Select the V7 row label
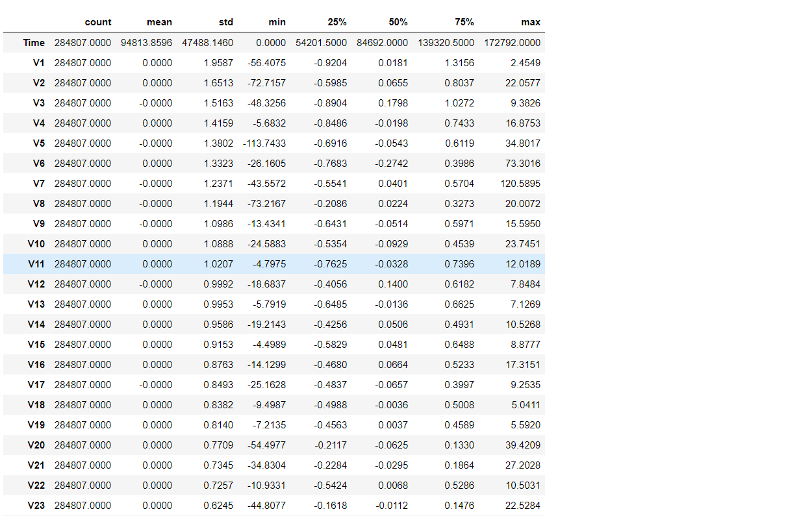The width and height of the screenshot is (812, 516). click(x=39, y=184)
